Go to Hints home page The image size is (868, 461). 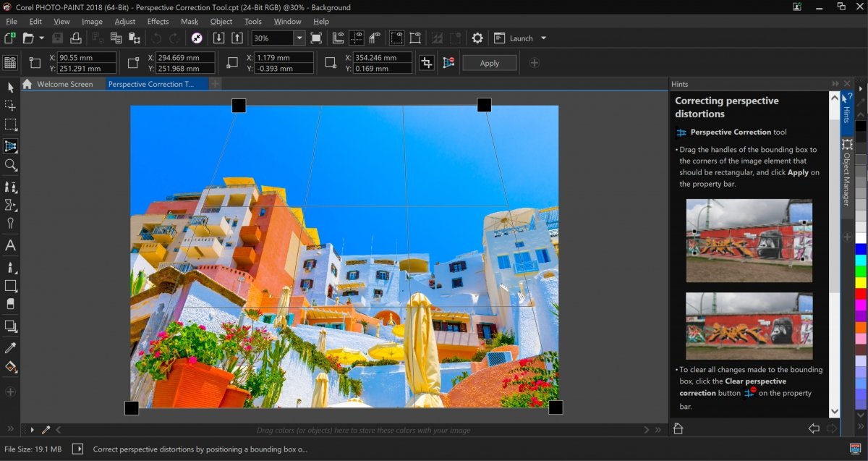pyautogui.click(x=678, y=428)
